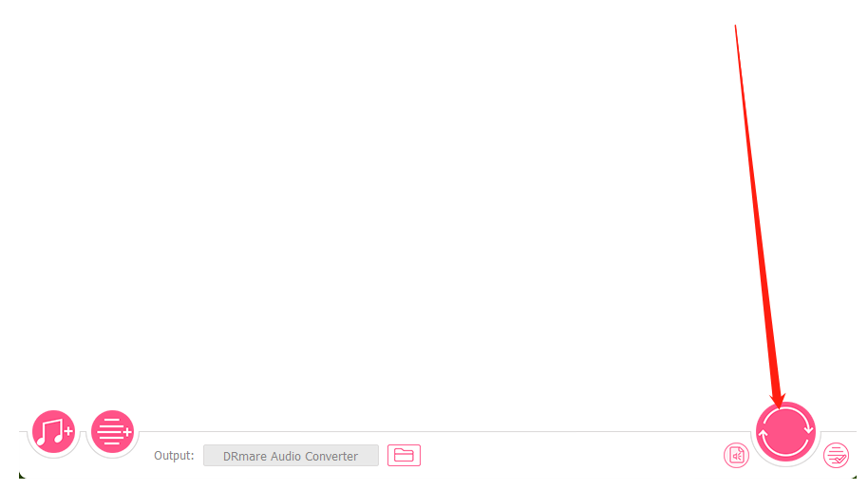Screen dimensions: 868x490
Task: Open the Add Playlist lines-plus icon
Action: 112,431
